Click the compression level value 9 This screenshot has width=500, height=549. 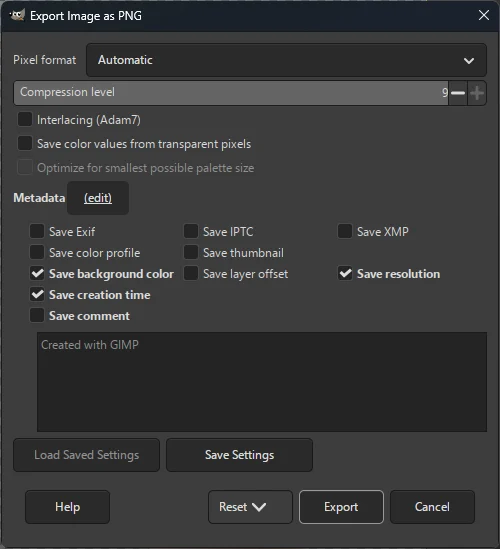(x=445, y=93)
